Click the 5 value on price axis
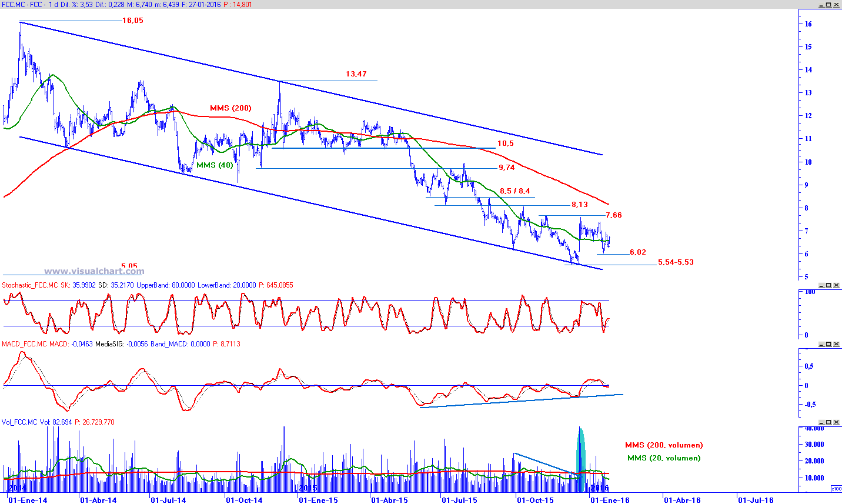Screen dimensions: 842x504 (x=807, y=277)
